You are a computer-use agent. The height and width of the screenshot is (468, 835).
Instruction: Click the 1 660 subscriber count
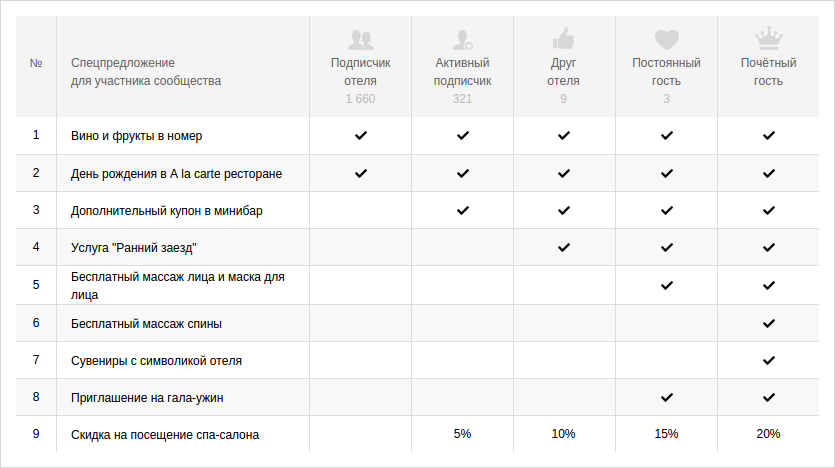point(361,99)
